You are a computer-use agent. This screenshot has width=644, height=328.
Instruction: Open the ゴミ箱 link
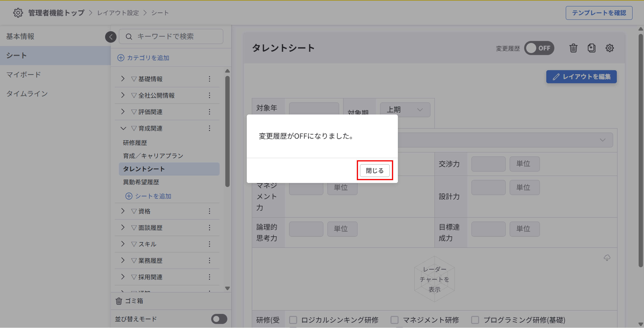tap(134, 301)
